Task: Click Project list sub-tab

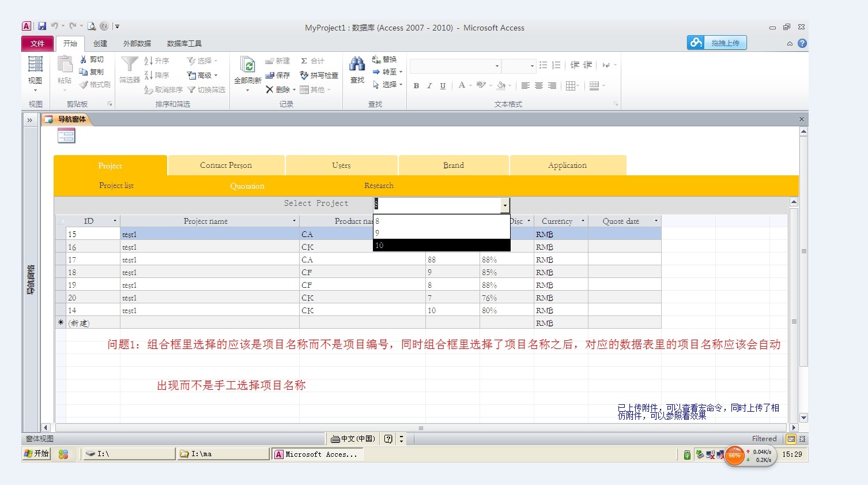Action: [116, 186]
